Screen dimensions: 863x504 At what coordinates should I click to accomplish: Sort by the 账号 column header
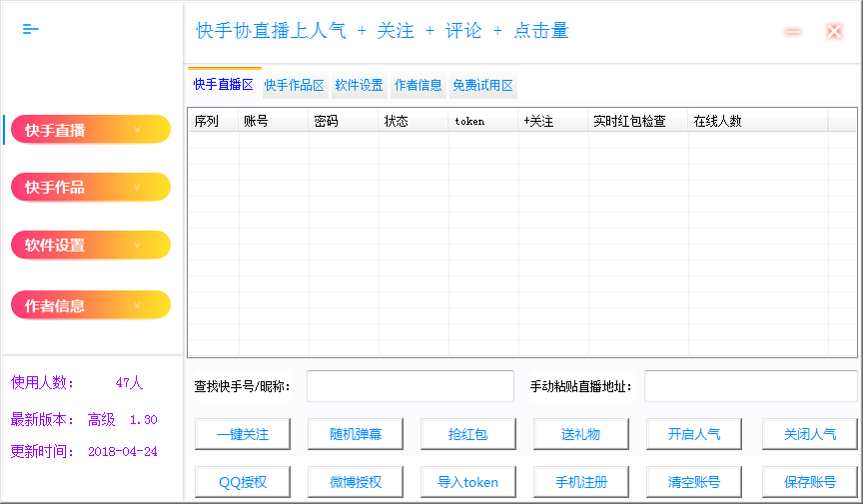(x=274, y=121)
